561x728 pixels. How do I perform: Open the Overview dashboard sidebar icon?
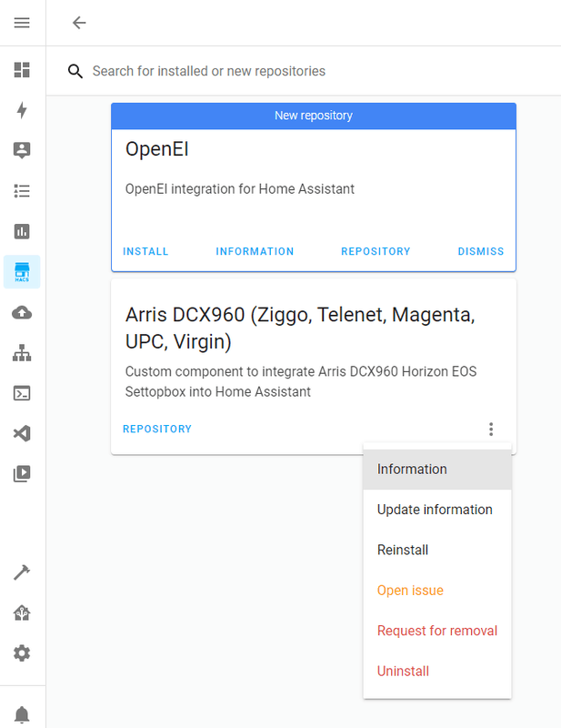tap(22, 70)
